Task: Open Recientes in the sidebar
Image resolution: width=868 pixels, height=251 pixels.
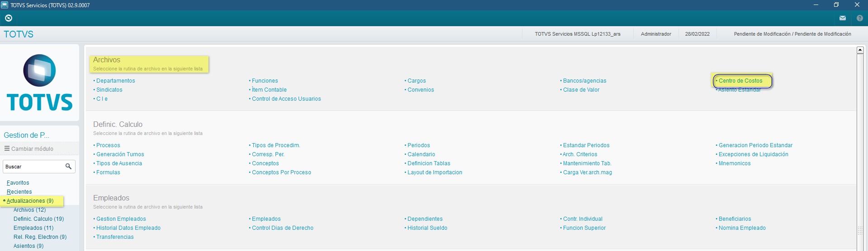Action: point(19,192)
